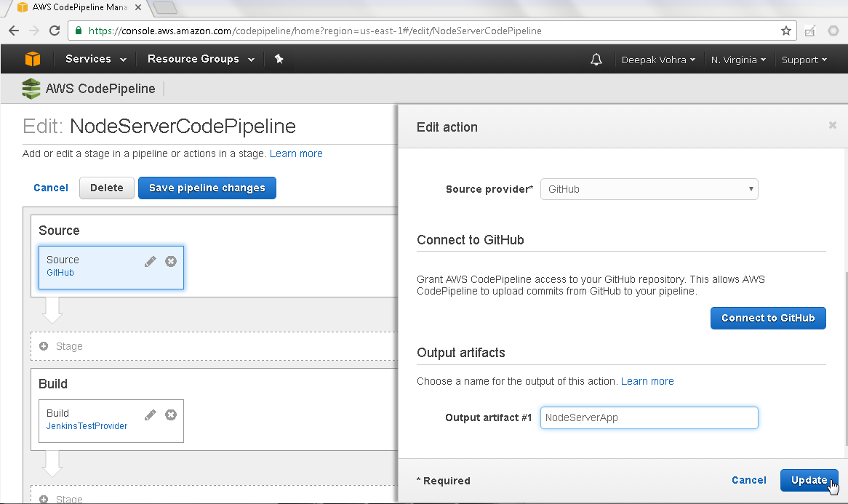Add a stage between Source and Build
The width and height of the screenshot is (848, 504).
pyautogui.click(x=214, y=346)
